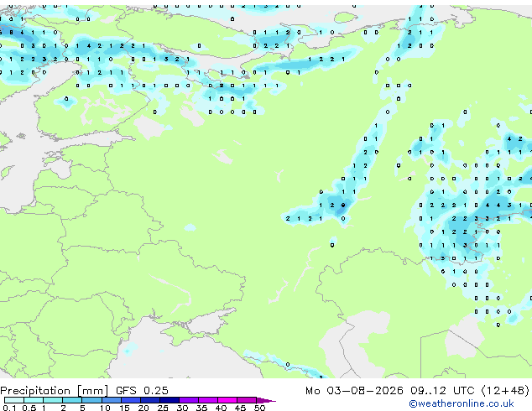Click the '0.1' legend scale label
The height and width of the screenshot is (411, 532).
(x=9, y=408)
